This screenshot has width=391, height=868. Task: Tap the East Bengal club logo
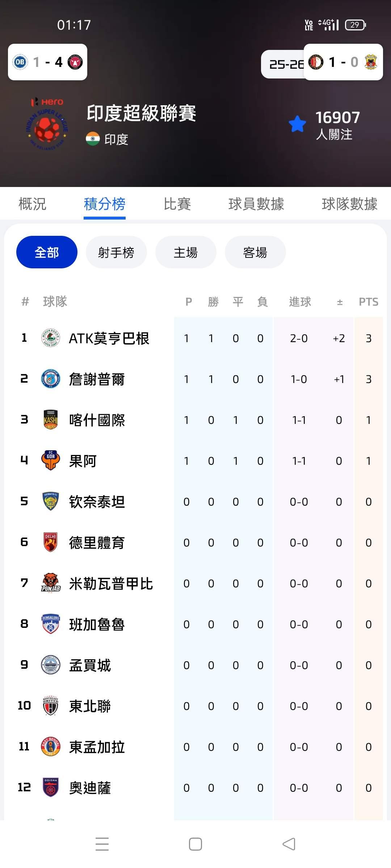(51, 746)
